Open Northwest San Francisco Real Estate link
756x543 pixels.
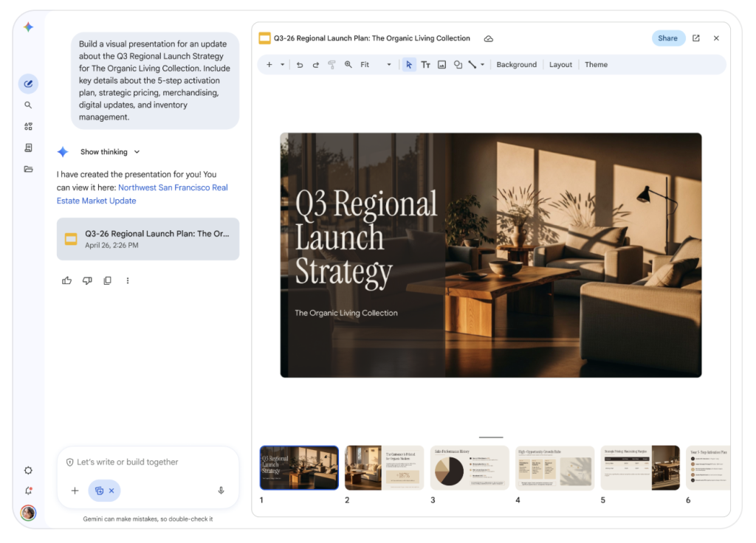tap(142, 194)
